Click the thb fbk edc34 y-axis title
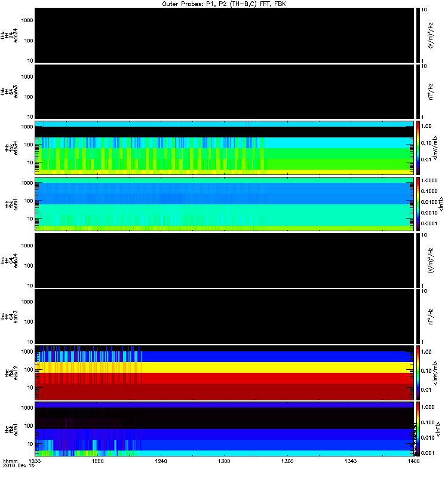Viewport: 448px width, 478px height. point(11,148)
